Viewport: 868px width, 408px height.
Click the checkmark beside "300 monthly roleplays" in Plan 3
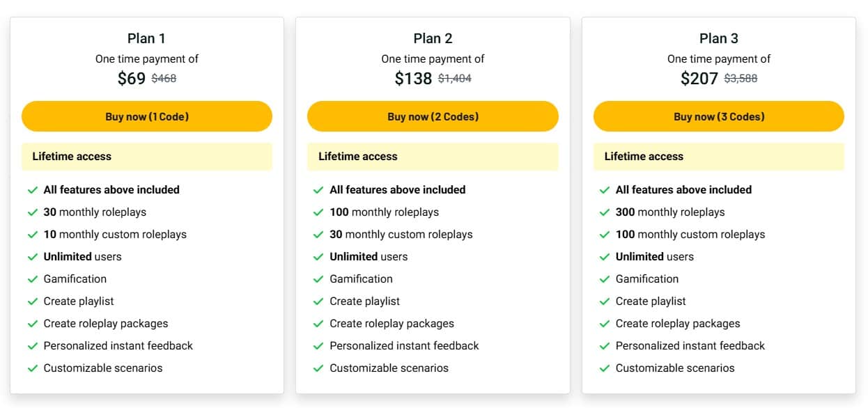point(605,212)
